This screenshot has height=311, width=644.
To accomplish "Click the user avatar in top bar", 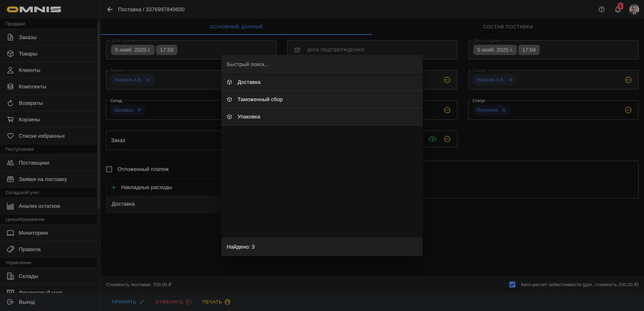I will [x=634, y=9].
